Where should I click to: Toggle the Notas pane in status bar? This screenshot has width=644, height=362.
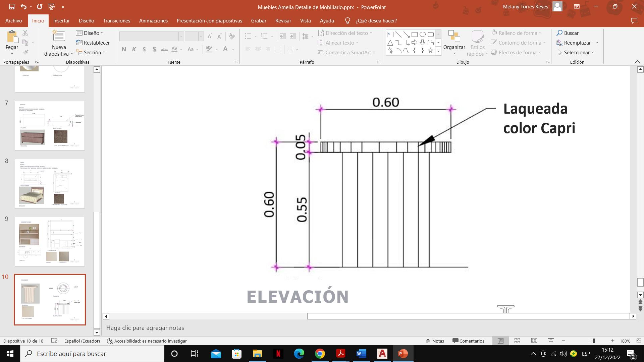tap(435, 341)
